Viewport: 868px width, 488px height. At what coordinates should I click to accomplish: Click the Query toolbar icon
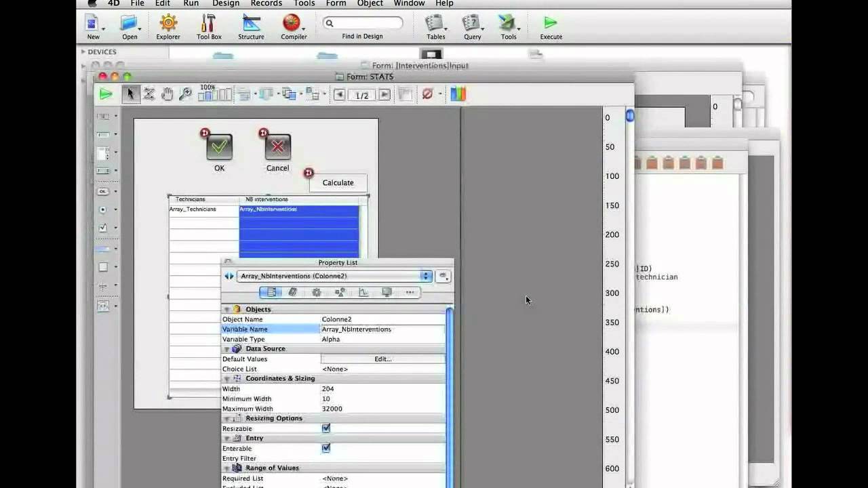pos(471,23)
